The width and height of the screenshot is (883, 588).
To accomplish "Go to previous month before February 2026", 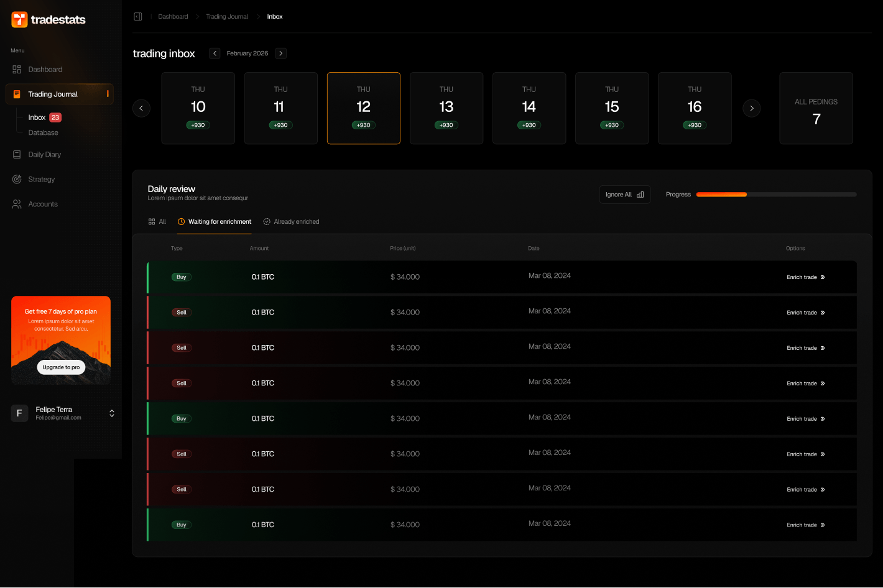I will coord(215,53).
